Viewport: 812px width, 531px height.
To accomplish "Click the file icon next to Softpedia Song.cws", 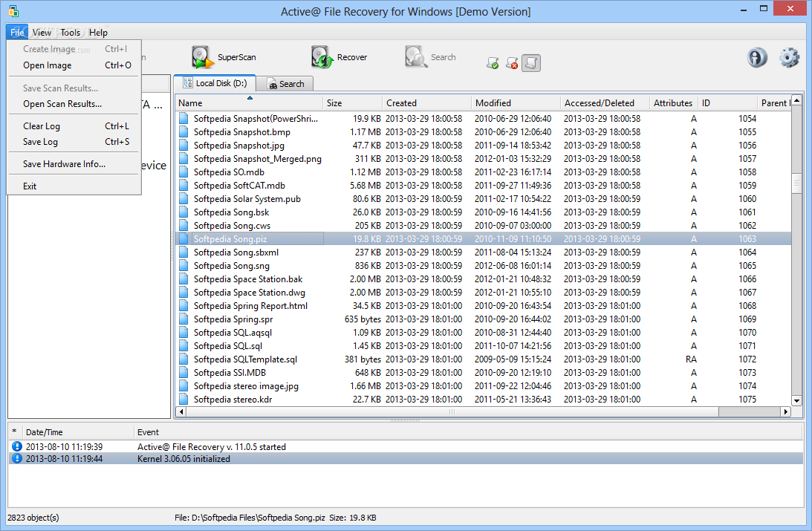I will (x=183, y=226).
